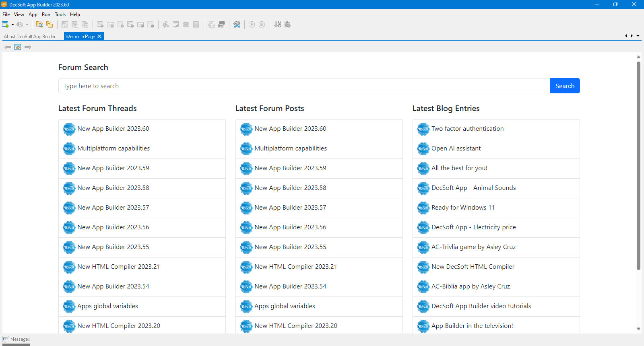Close the Welcome Page tab

click(99, 36)
